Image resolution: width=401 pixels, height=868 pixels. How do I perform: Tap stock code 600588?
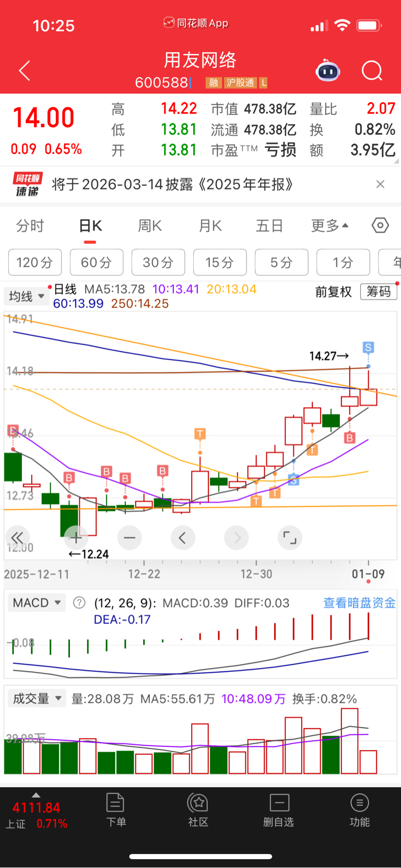click(161, 82)
